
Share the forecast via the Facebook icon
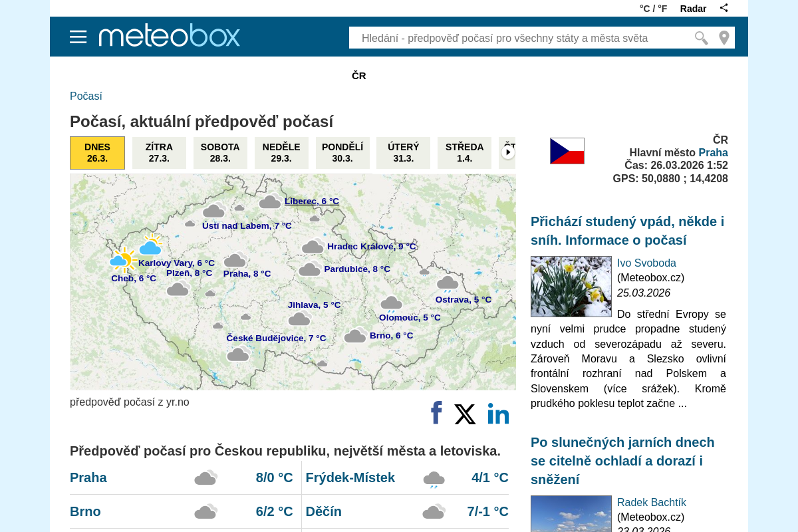coord(436,413)
